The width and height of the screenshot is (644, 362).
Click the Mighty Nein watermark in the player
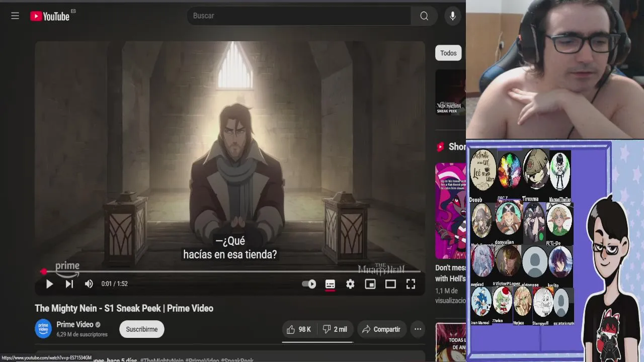click(x=381, y=269)
